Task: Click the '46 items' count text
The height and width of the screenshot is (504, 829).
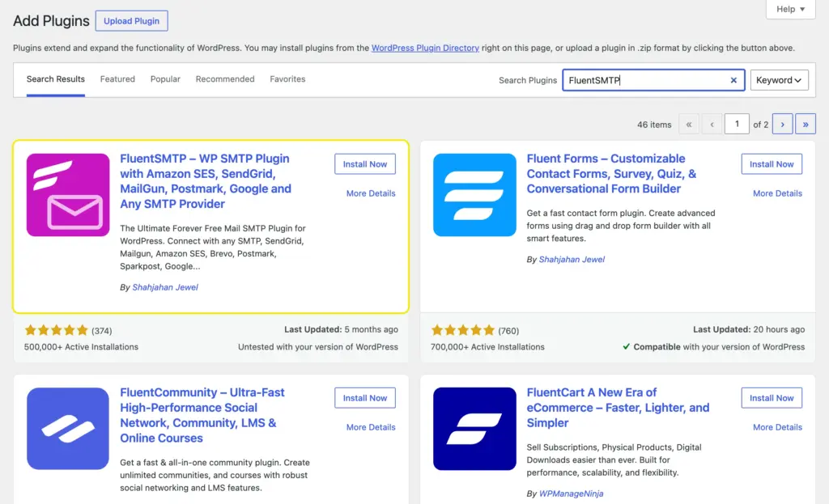Action: (654, 125)
